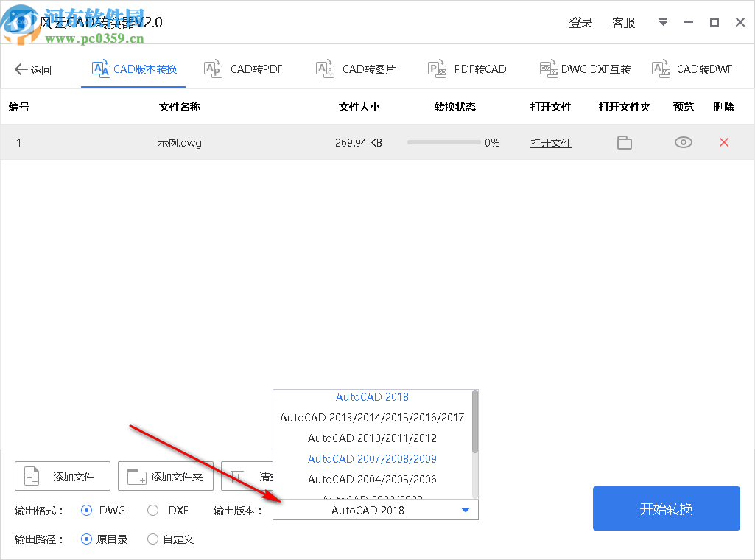
Task: Choose DXF as output format
Action: 152,510
